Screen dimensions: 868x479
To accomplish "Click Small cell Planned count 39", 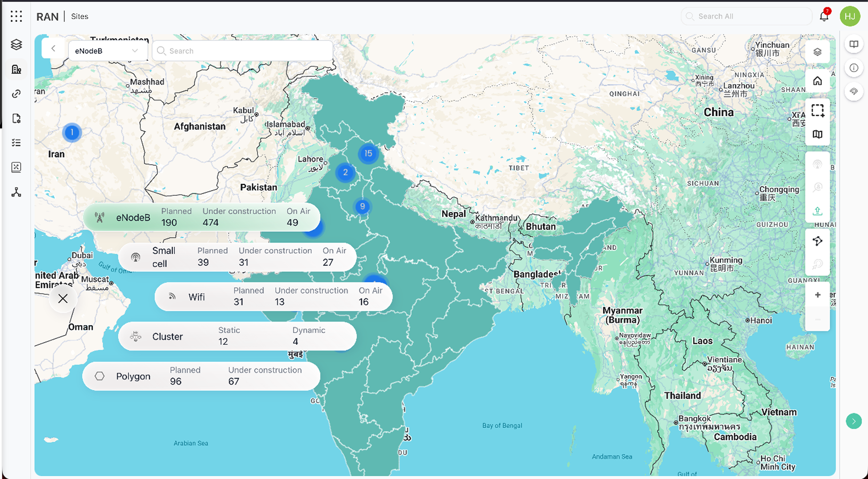I will (x=203, y=262).
